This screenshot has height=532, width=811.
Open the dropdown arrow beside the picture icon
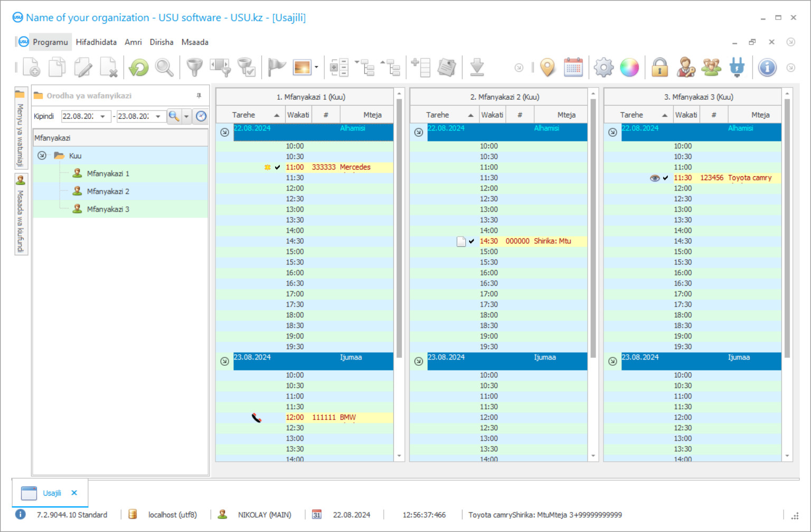[x=316, y=68]
